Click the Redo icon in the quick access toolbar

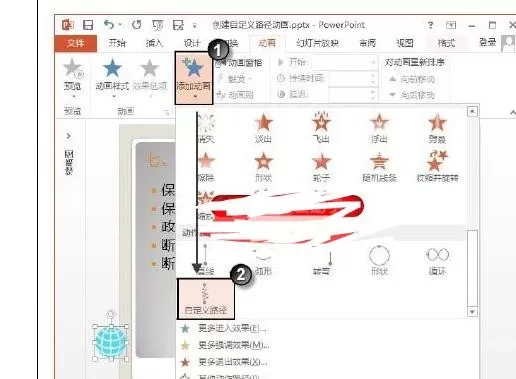click(137, 25)
